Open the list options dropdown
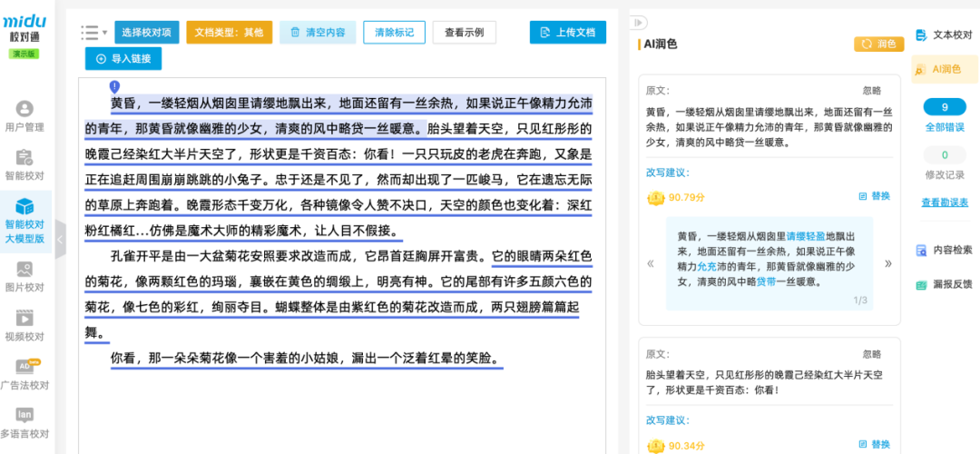 pos(94,32)
